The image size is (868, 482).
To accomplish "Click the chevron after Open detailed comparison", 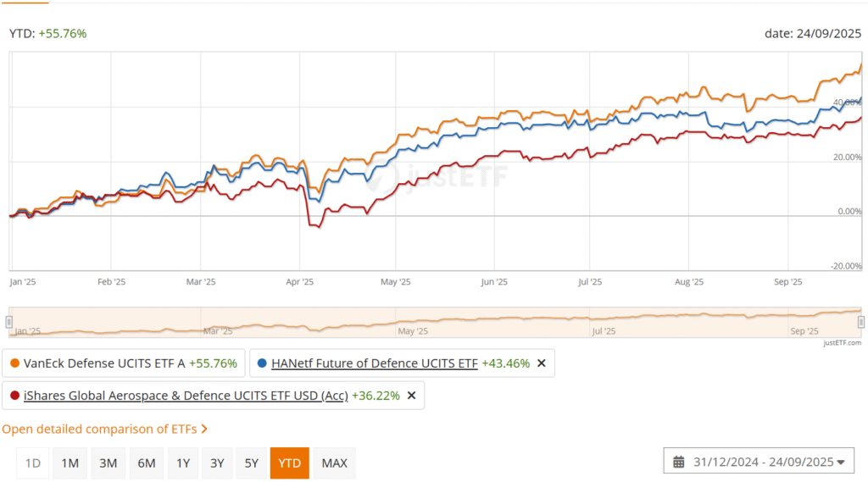I will (x=204, y=429).
